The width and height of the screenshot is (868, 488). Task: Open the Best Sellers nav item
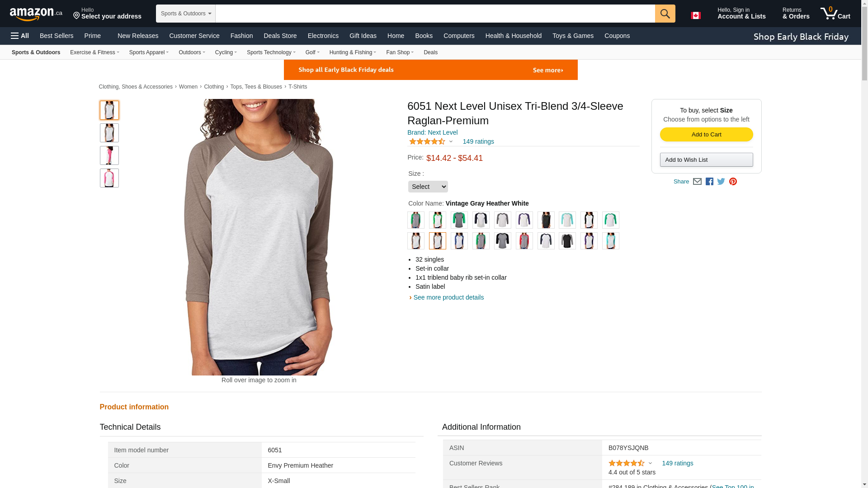click(x=57, y=36)
